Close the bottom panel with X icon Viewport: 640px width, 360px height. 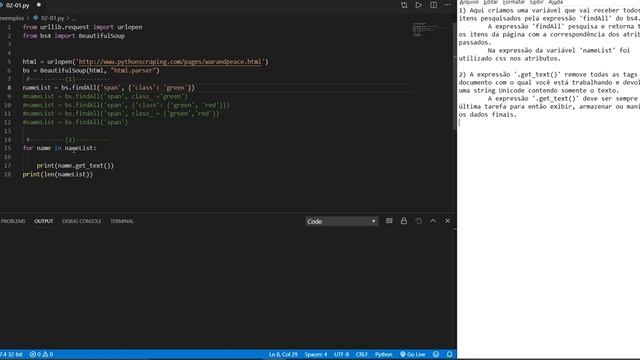pos(448,221)
